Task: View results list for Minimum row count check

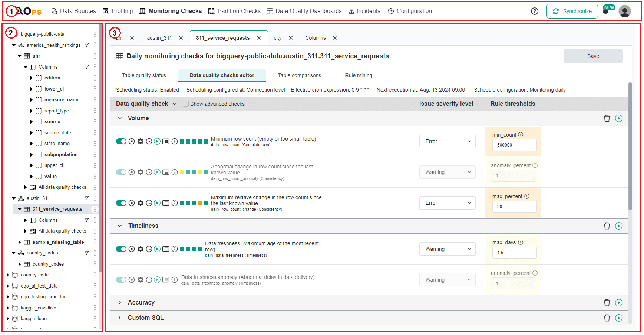Action: [166, 141]
